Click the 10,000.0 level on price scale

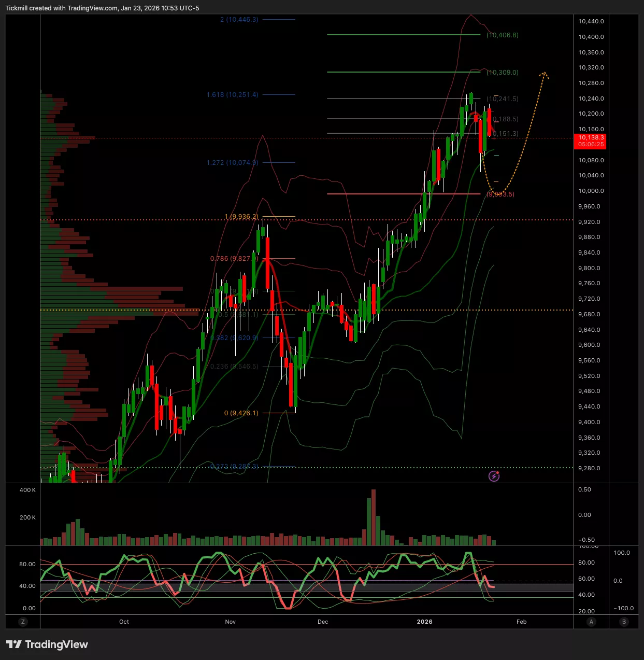[591, 191]
